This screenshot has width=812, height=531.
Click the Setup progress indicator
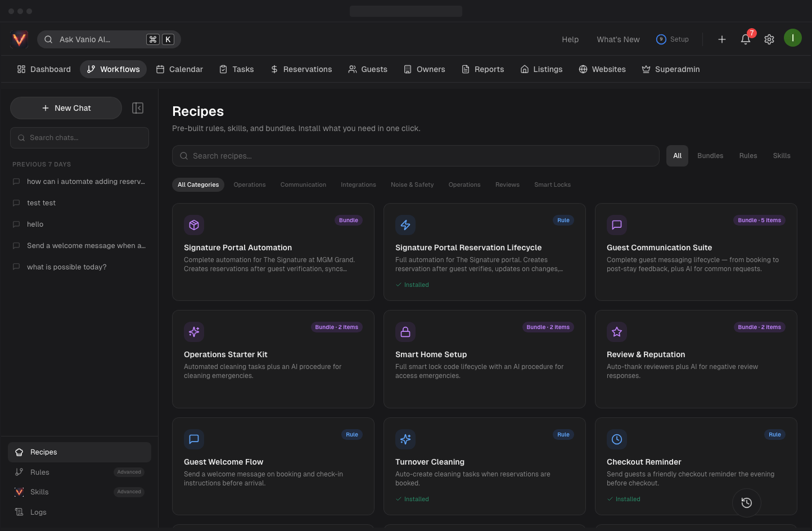pos(673,39)
